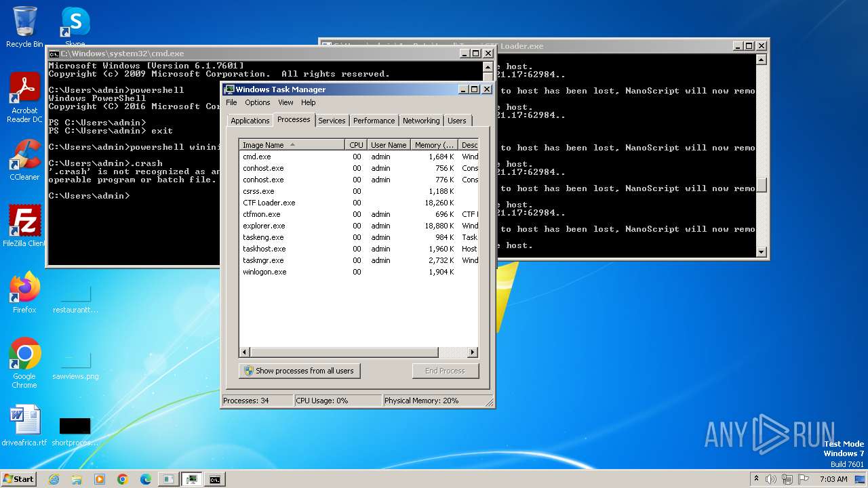
Task: Sort processes by CPU column
Action: point(356,145)
